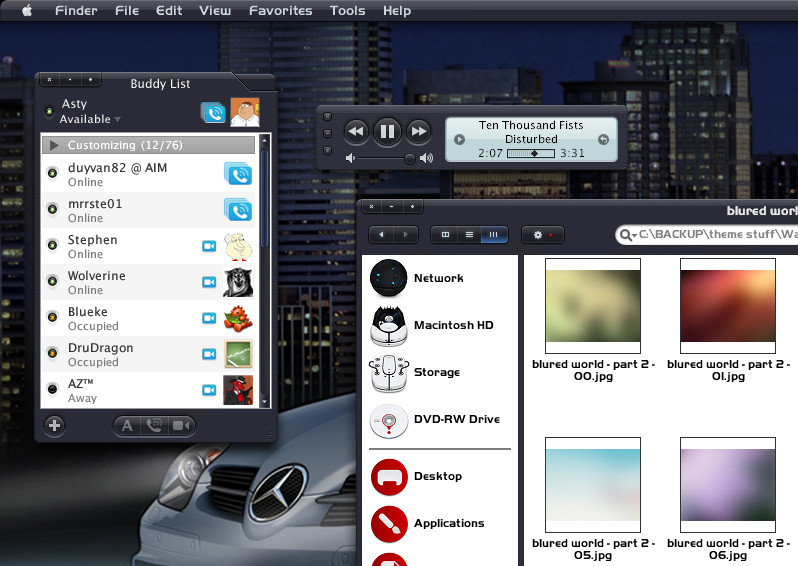Open the Edit menu
Viewport: 798px width, 566px height.
pyautogui.click(x=169, y=11)
